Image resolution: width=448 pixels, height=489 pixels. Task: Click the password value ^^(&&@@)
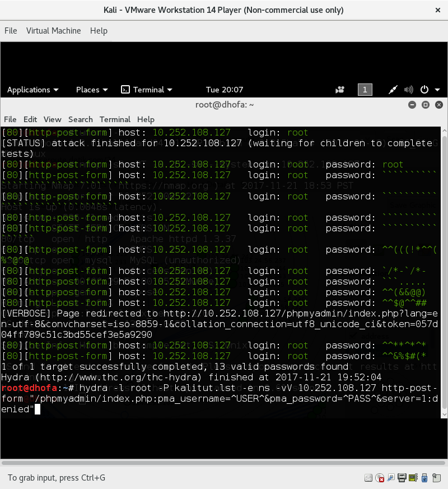click(x=404, y=292)
